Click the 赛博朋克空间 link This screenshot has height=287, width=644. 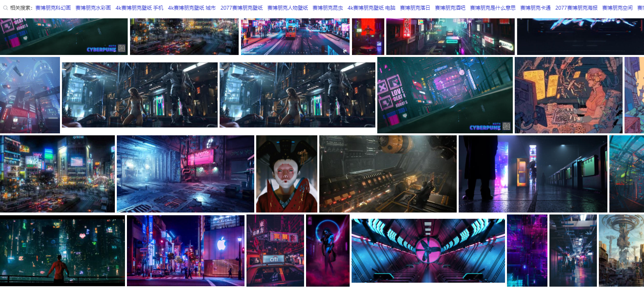pos(618,8)
